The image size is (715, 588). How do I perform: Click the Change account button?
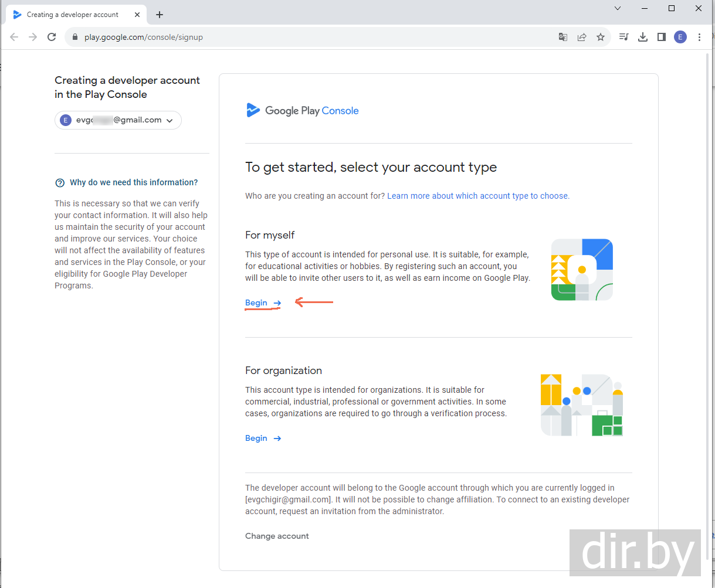pyautogui.click(x=277, y=536)
